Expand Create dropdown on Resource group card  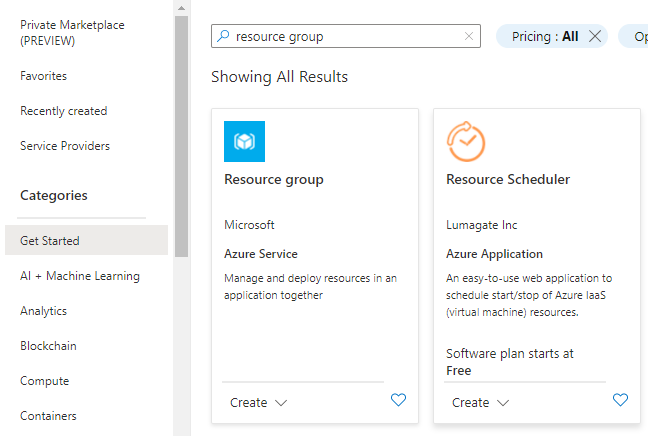[258, 403]
